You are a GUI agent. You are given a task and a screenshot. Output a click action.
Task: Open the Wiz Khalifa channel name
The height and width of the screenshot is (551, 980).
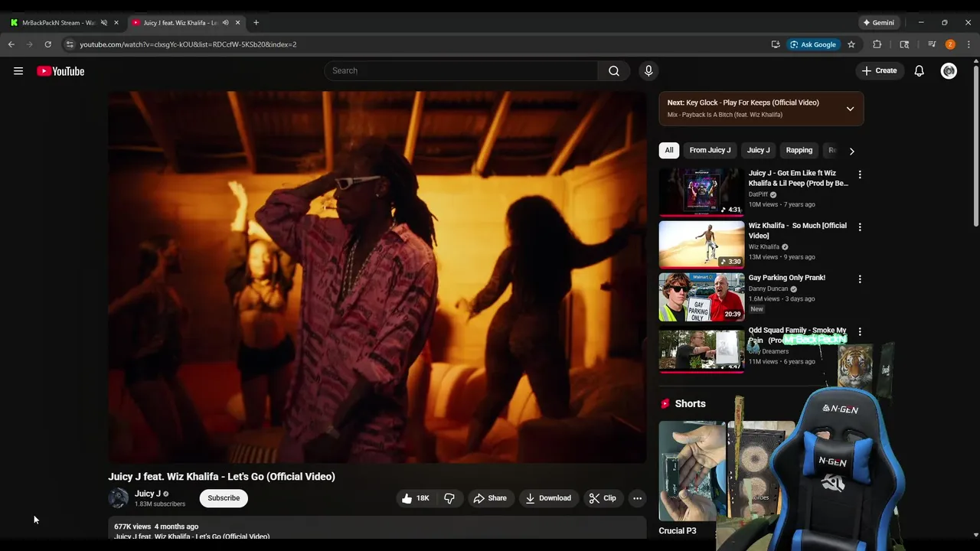pos(764,246)
